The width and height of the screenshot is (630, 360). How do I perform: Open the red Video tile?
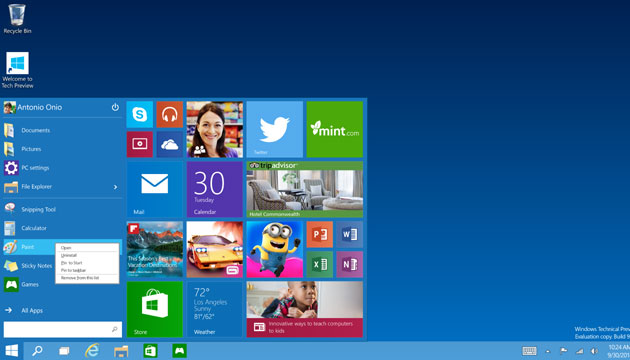pyautogui.click(x=139, y=144)
